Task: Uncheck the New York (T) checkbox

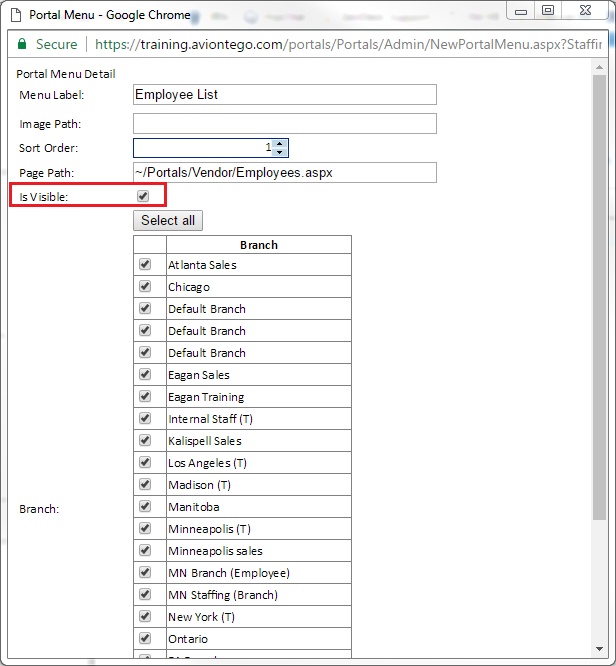Action: (x=145, y=616)
